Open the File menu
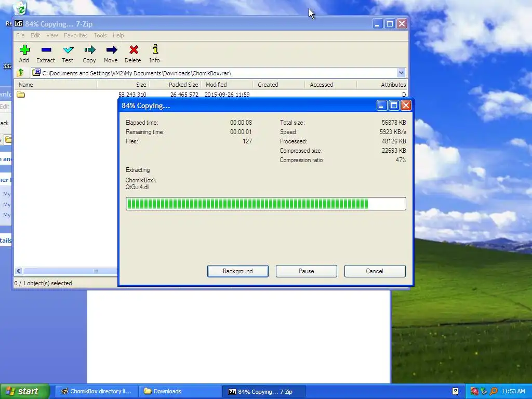532x399 pixels. point(20,35)
